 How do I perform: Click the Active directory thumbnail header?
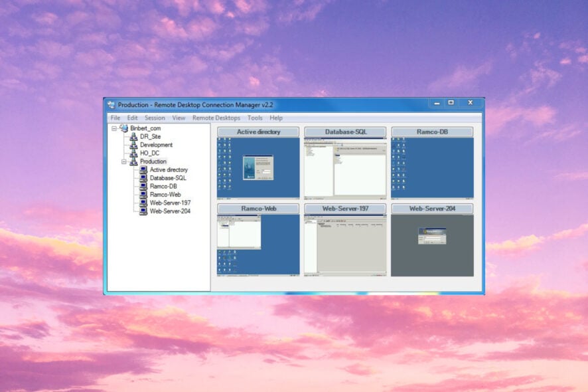(258, 132)
